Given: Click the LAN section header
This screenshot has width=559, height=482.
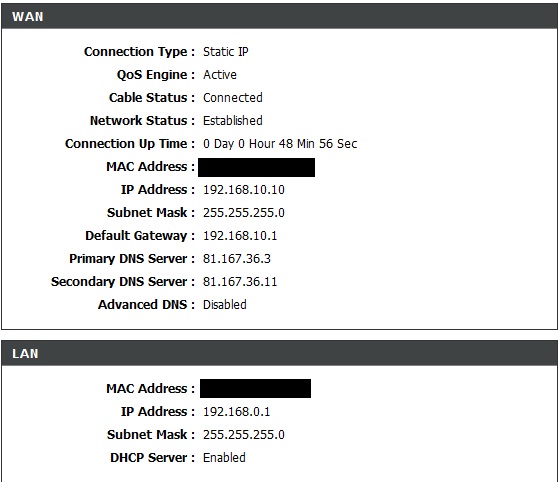Looking at the screenshot, I should [x=280, y=353].
